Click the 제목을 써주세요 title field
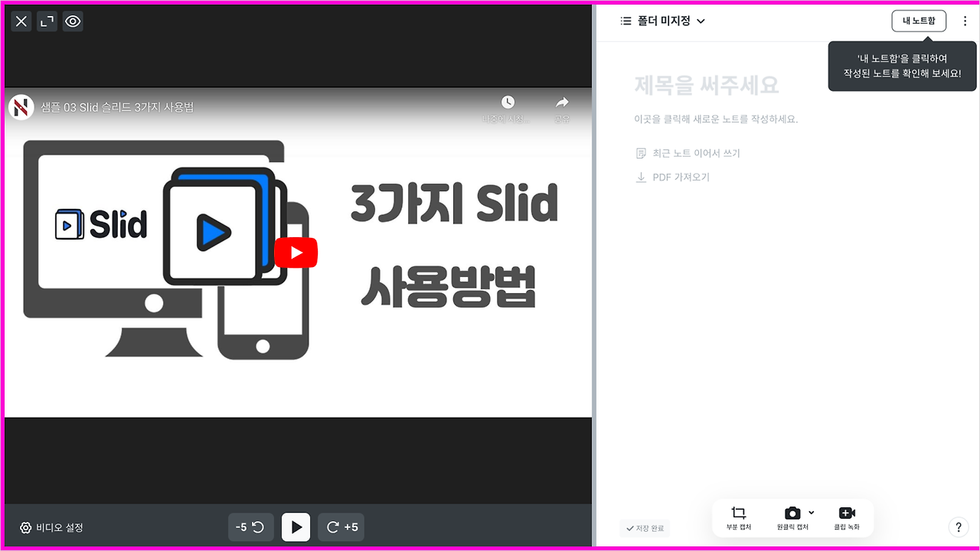This screenshot has width=980, height=551. (706, 86)
